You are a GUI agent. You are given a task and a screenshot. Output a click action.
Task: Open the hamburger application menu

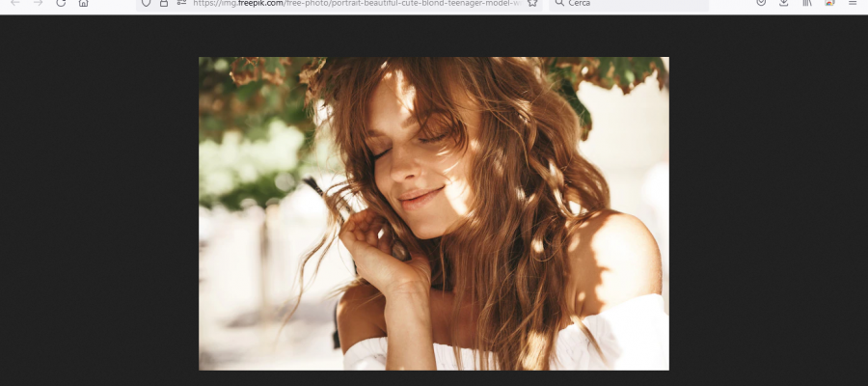click(853, 3)
